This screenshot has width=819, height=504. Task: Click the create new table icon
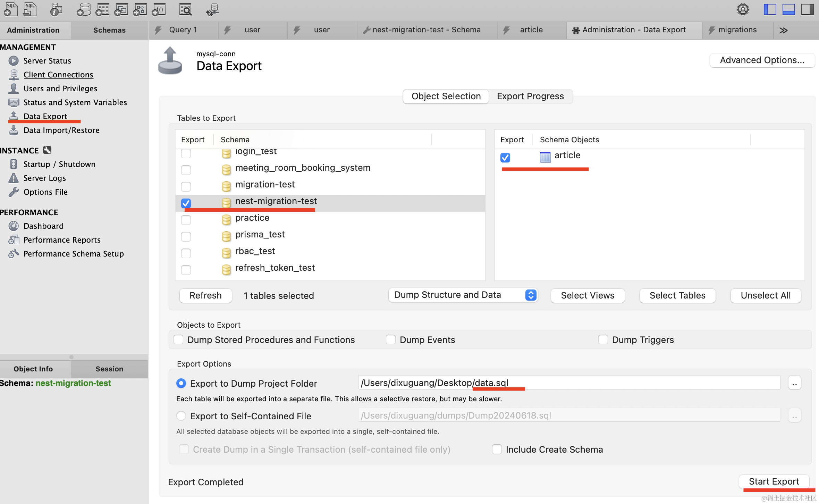coord(102,10)
